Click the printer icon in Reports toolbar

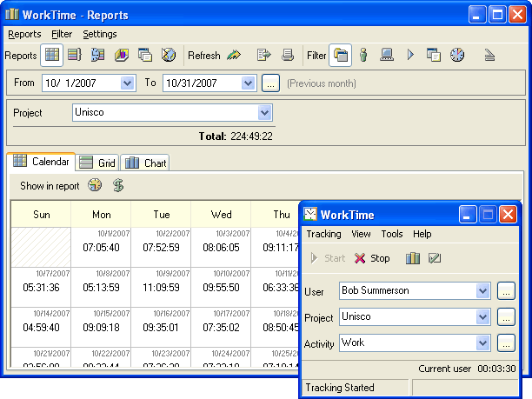(x=288, y=55)
